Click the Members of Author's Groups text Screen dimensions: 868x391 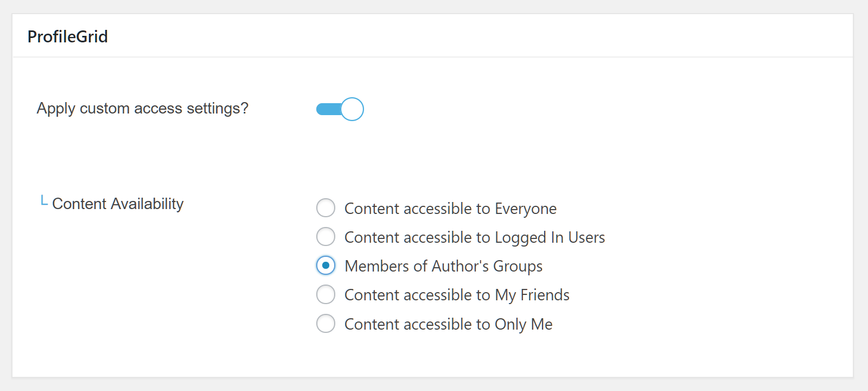443,266
